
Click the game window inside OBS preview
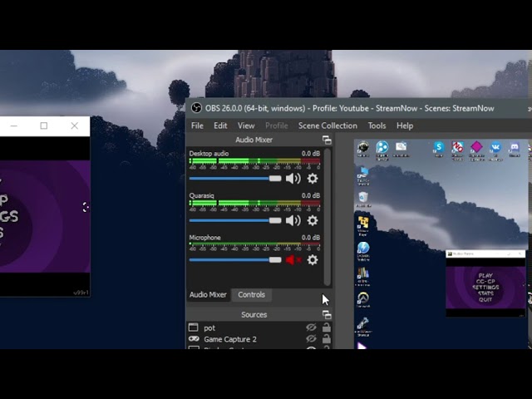tap(485, 284)
